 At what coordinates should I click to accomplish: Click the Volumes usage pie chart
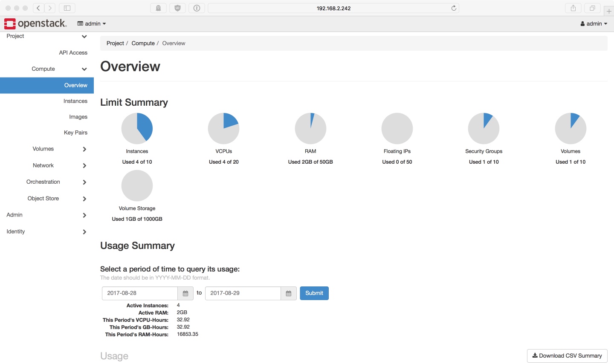571,128
